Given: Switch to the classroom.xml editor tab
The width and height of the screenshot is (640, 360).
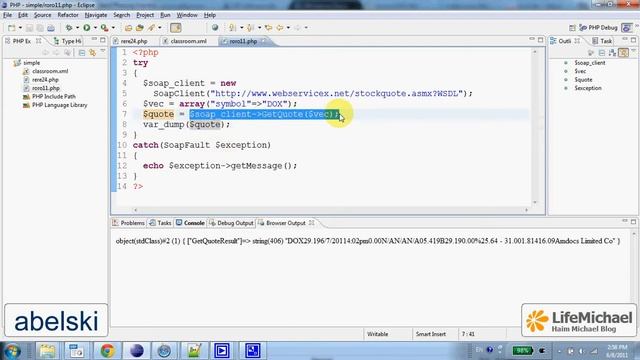Looking at the screenshot, I should (188, 41).
